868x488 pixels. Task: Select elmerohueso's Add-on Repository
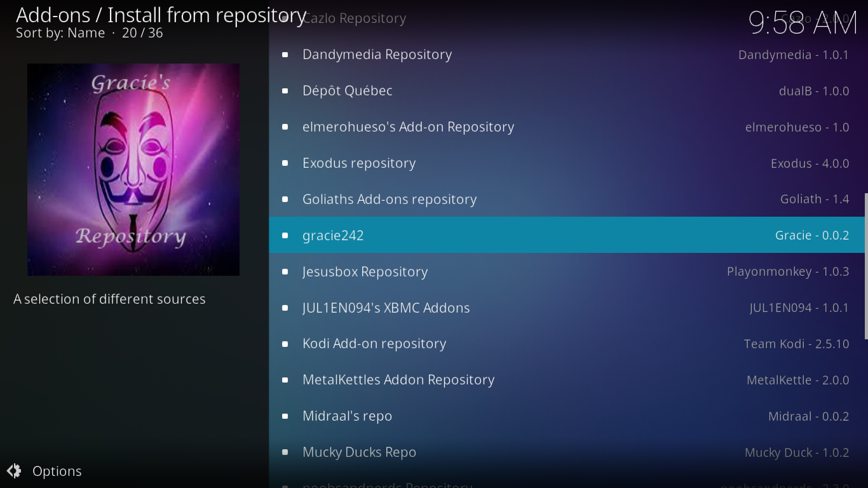(x=567, y=127)
